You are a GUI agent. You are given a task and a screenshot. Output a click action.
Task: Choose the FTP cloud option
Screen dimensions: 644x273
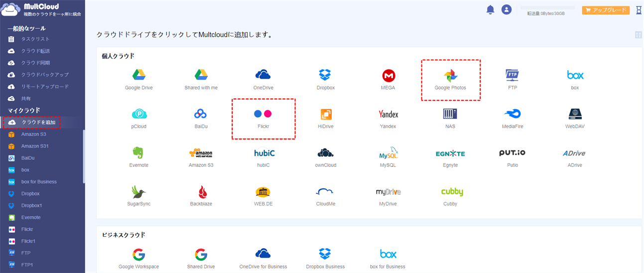[513, 80]
